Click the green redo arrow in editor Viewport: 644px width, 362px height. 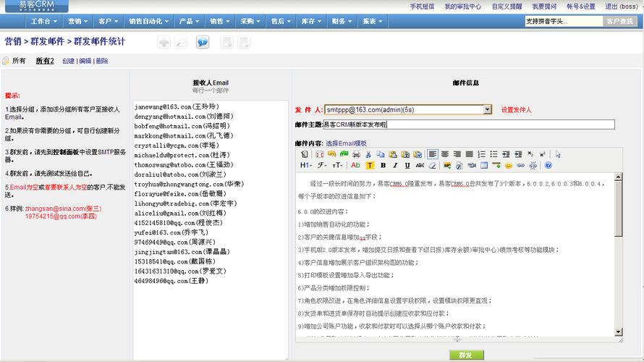344,154
